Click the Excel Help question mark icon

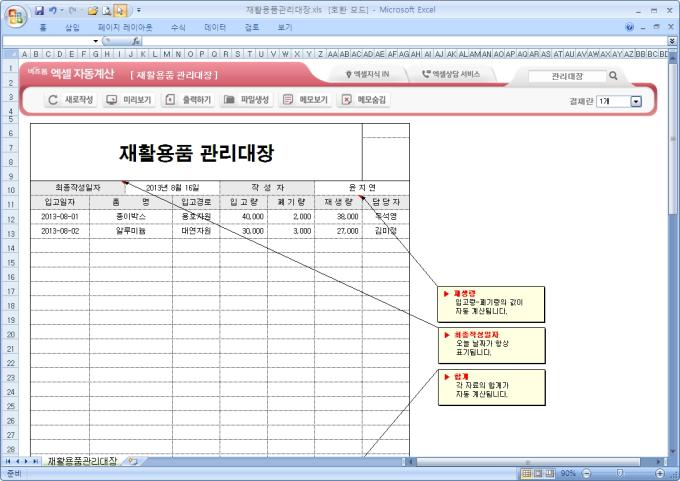tap(629, 27)
